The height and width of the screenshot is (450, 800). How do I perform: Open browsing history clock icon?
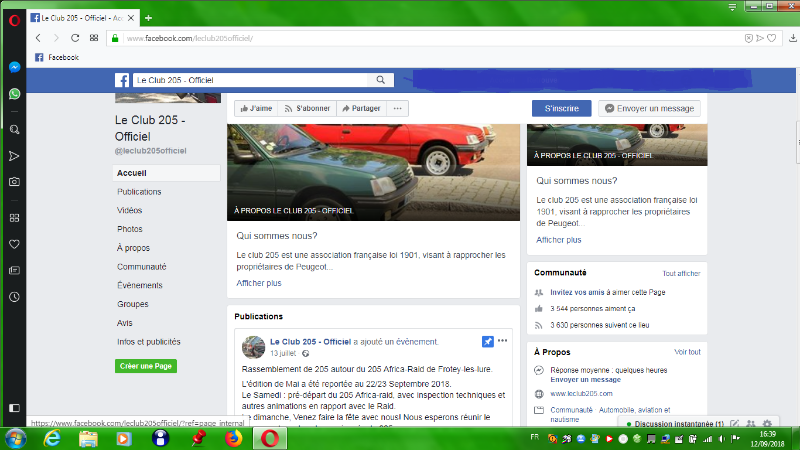(14, 297)
